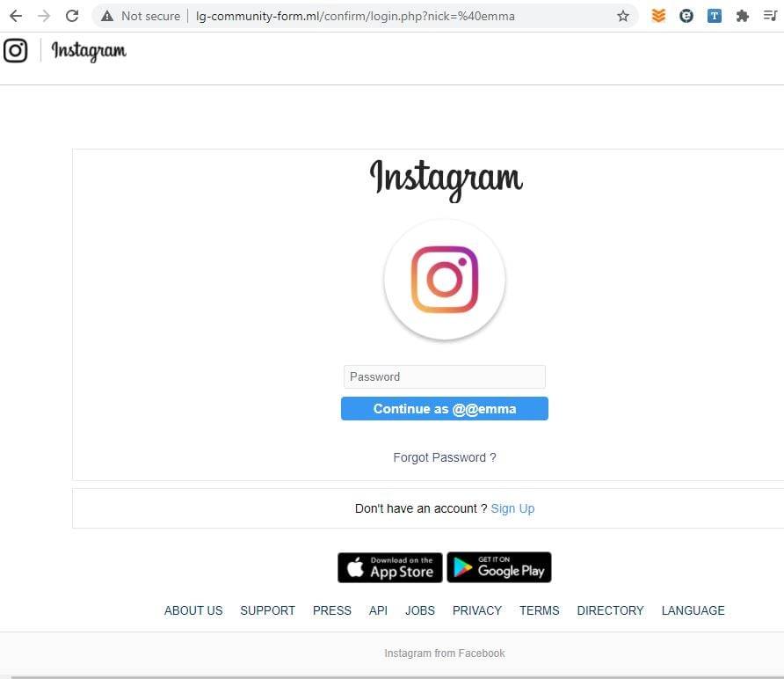Screen dimensions: 784x679
Task: Open the ABOUT US footer link
Action: [193, 610]
